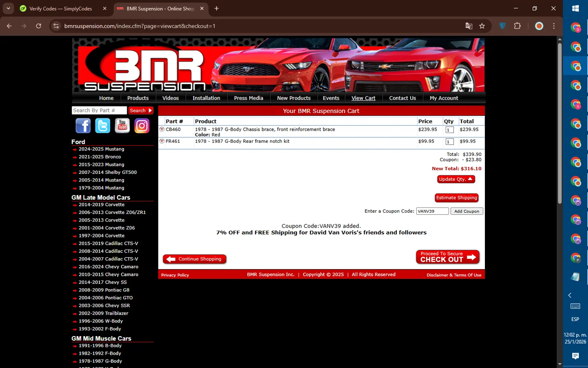Open the 2014-2019 Corvette category

click(102, 204)
